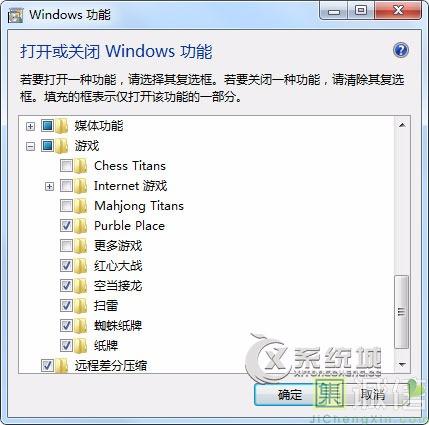Click the 取消 cancel button
Screen dimensions: 429x425
373,395
